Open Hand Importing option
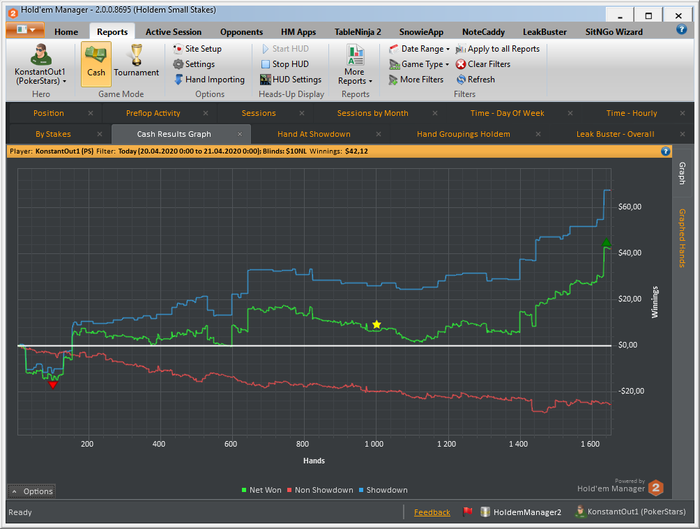This screenshot has width=700, height=529. coord(209,79)
